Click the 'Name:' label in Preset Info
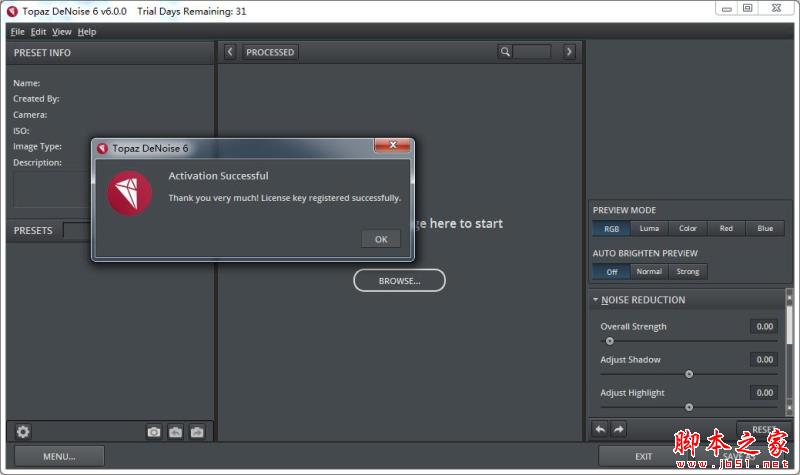 27,83
